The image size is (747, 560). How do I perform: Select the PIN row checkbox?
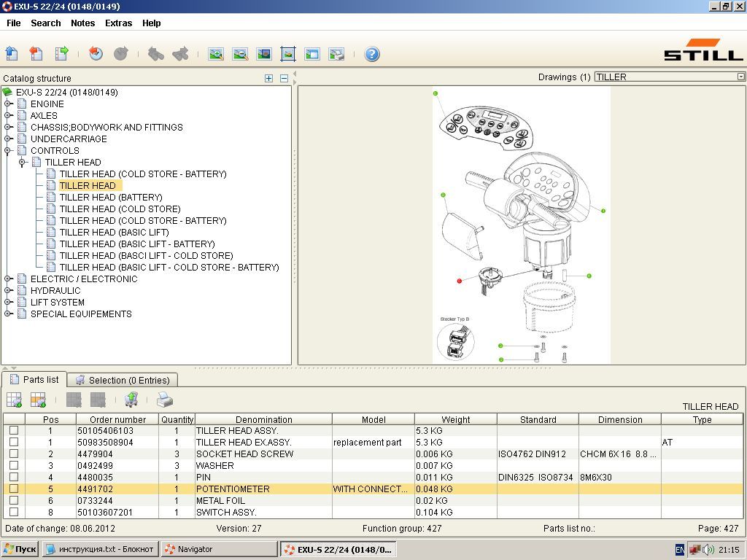[x=14, y=477]
